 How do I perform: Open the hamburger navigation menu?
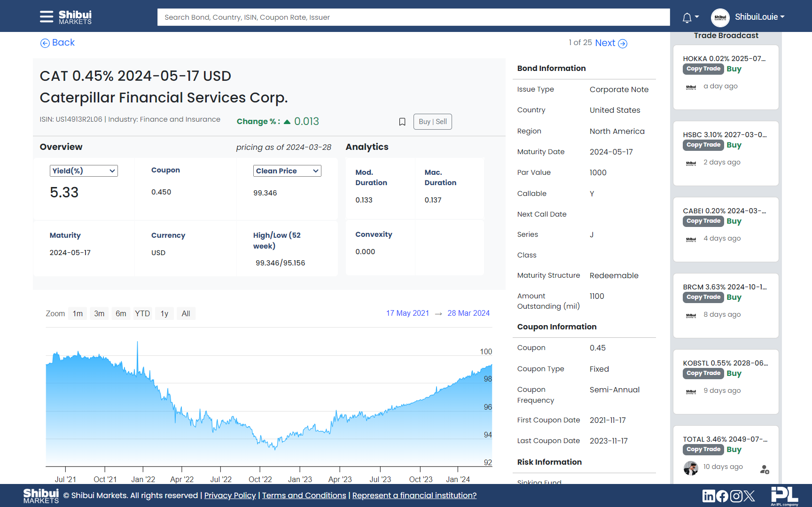pyautogui.click(x=47, y=17)
